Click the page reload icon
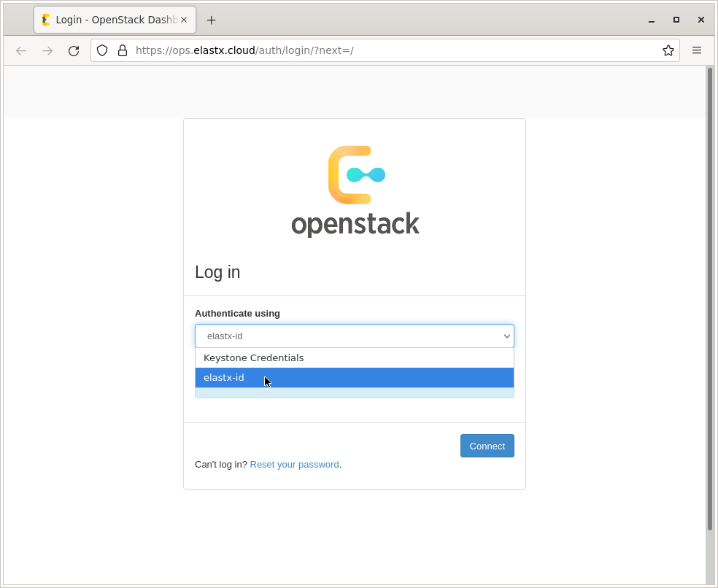 74,50
